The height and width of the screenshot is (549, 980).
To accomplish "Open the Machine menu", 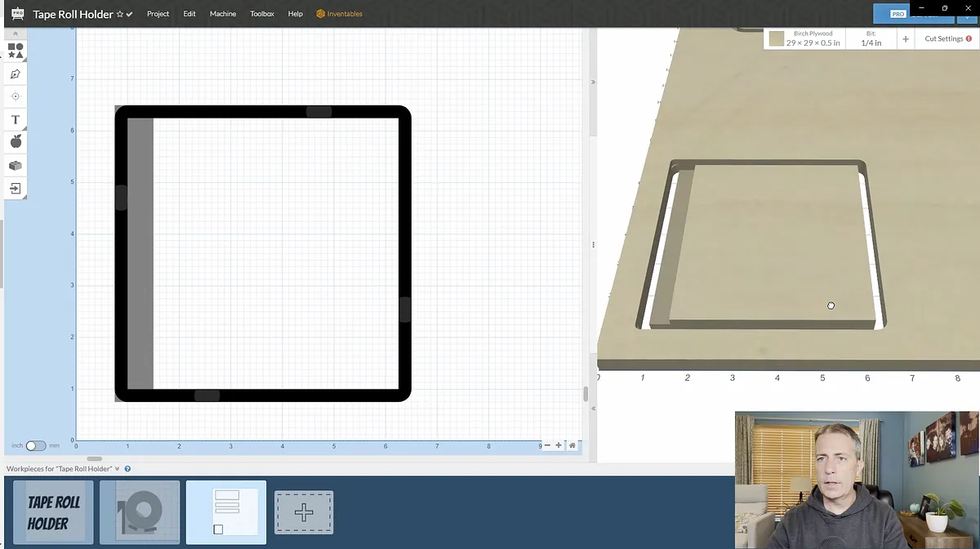I will [x=223, y=14].
